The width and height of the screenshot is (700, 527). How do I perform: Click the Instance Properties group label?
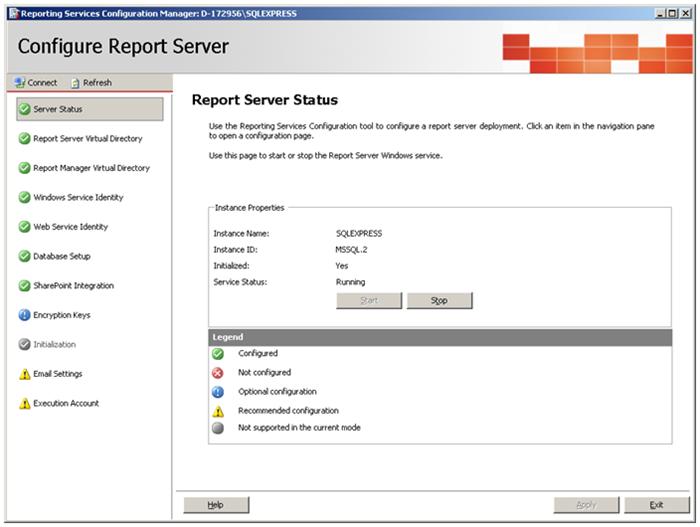coord(250,208)
